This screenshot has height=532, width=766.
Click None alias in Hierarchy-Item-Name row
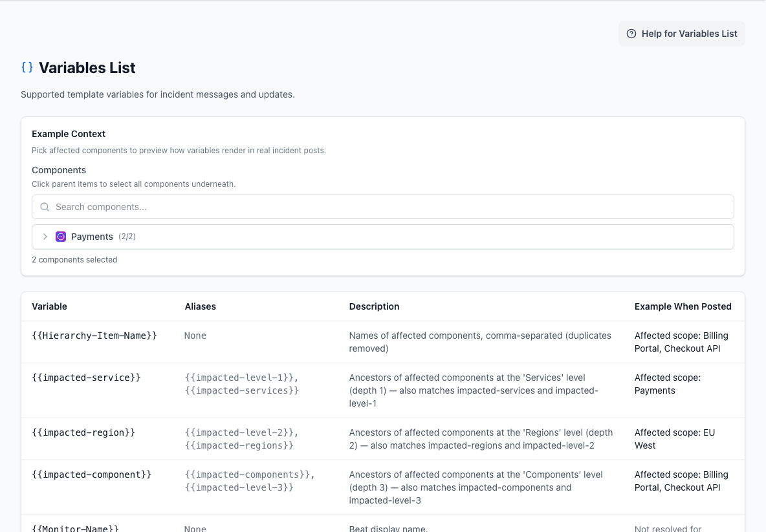pos(195,335)
